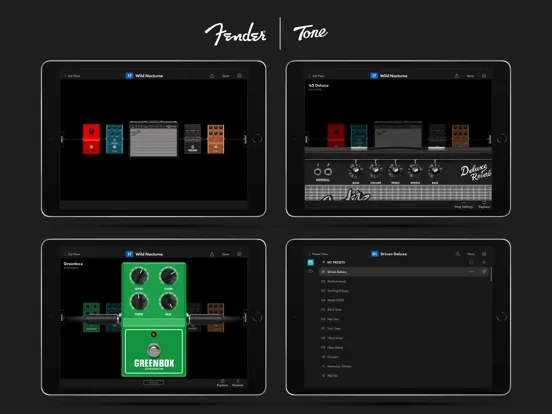Click input jack 1 on Deluxe Reverb amp
The width and height of the screenshot is (552, 414).
[x=318, y=172]
